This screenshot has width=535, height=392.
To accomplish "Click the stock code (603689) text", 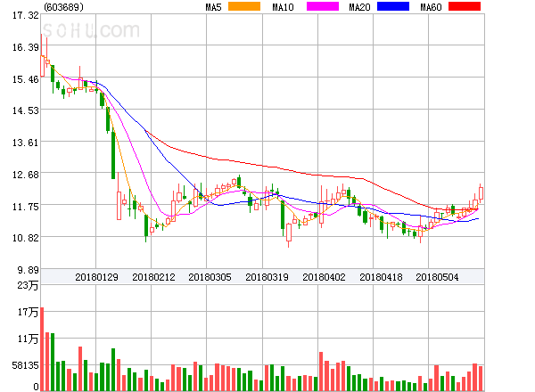I will coord(64,7).
